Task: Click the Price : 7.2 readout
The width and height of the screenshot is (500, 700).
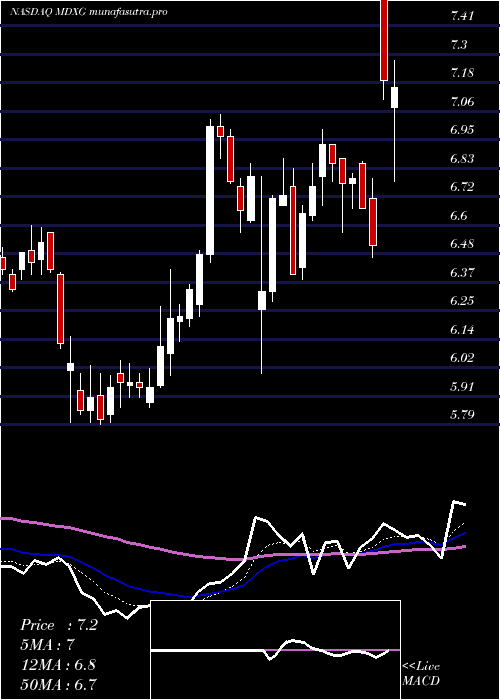Action: [x=59, y=625]
